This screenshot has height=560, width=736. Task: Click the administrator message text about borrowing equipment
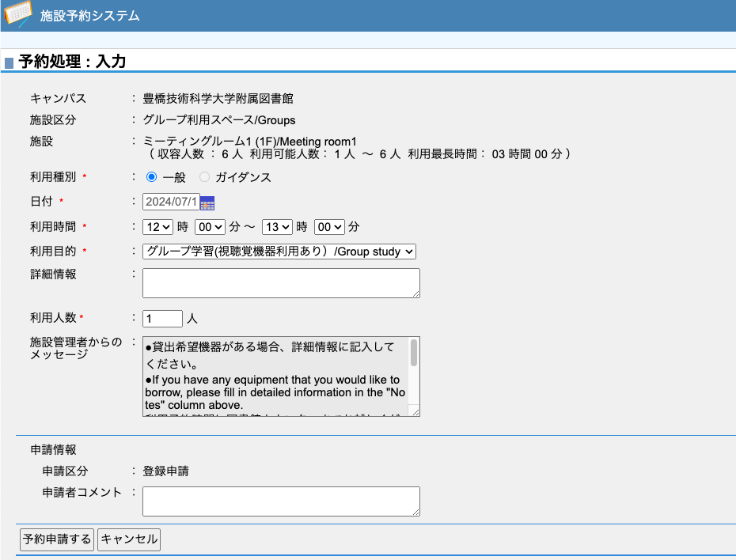275,375
